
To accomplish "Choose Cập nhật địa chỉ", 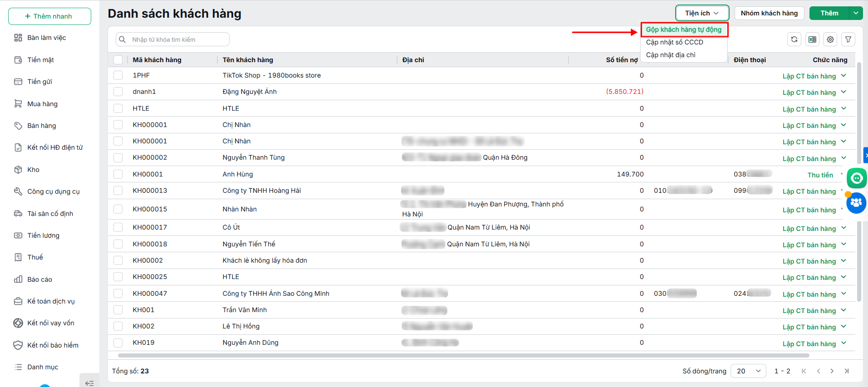I will (x=671, y=55).
